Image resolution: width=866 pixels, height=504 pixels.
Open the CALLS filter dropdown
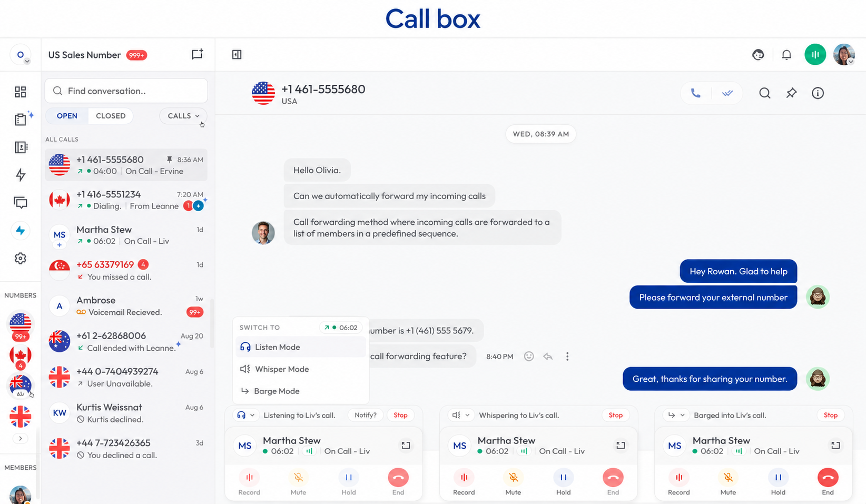point(183,116)
